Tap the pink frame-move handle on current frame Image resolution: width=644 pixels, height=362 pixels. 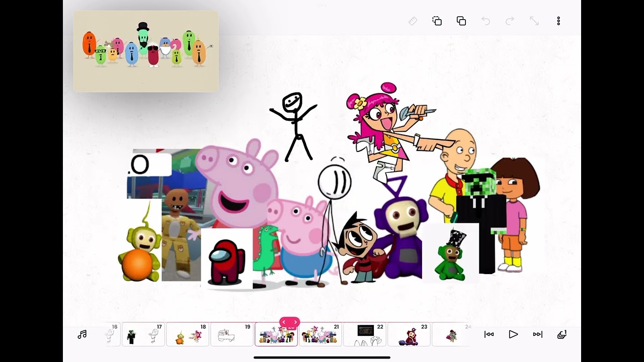289,322
